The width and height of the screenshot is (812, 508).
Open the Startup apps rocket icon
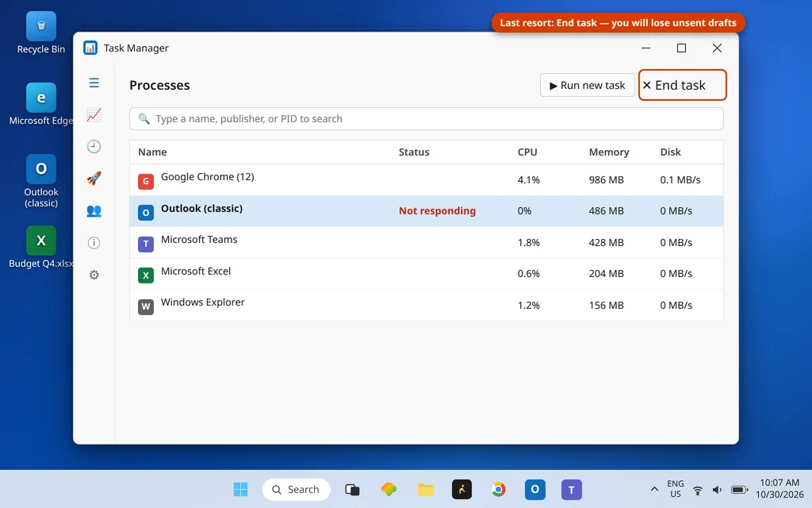coord(94,179)
